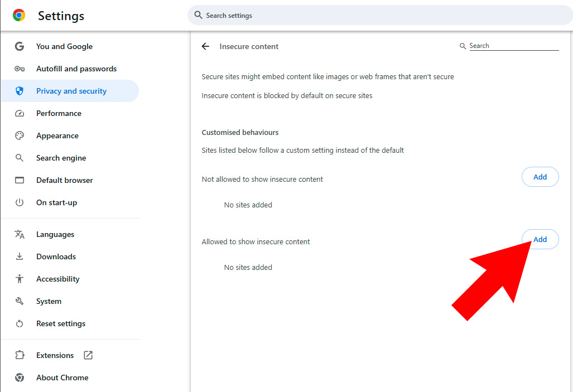The width and height of the screenshot is (573, 392).
Task: Select Accessibility in the sidebar
Action: (x=57, y=279)
